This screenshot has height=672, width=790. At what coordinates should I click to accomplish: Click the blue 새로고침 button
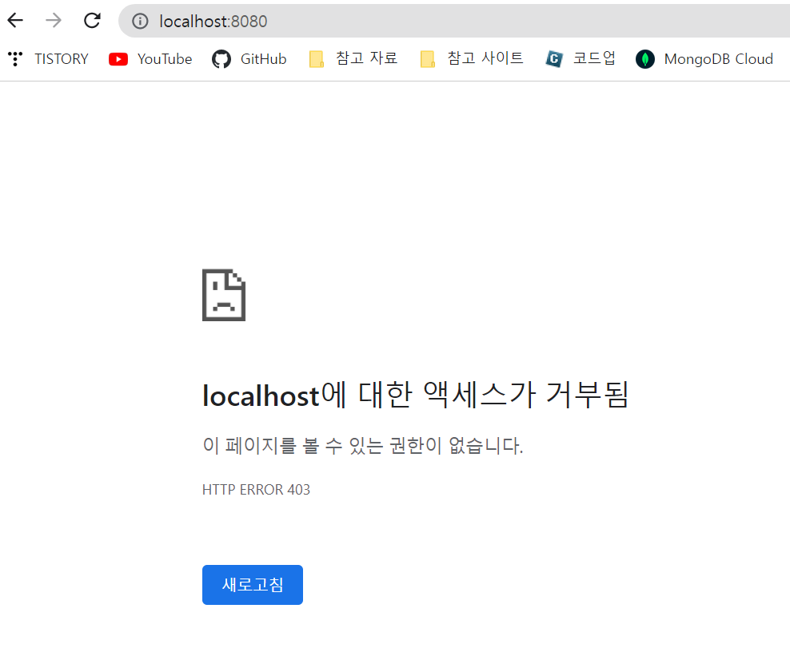pos(253,584)
